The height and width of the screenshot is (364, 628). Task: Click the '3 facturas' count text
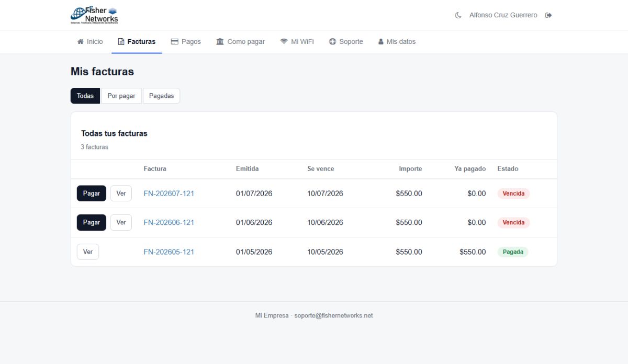click(95, 147)
